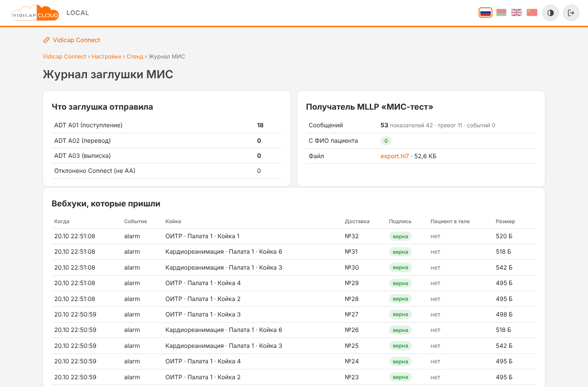The width and height of the screenshot is (588, 387).
Task: Switch language to Chinese flag
Action: click(532, 12)
